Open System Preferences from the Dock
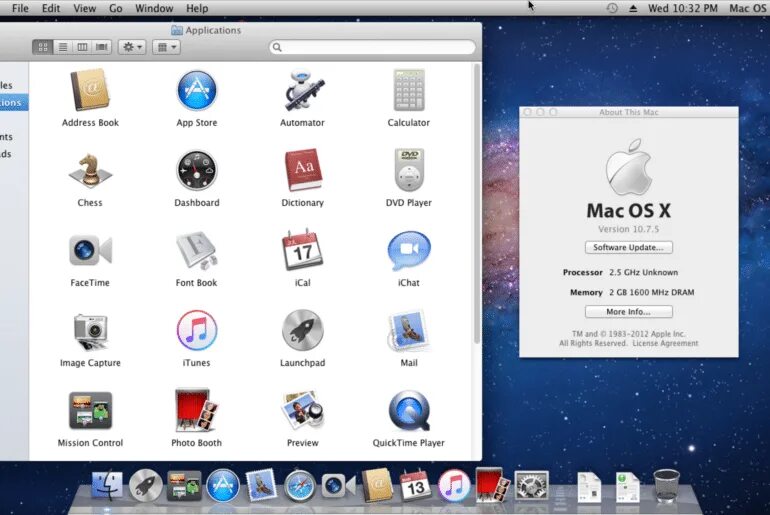 [x=531, y=486]
